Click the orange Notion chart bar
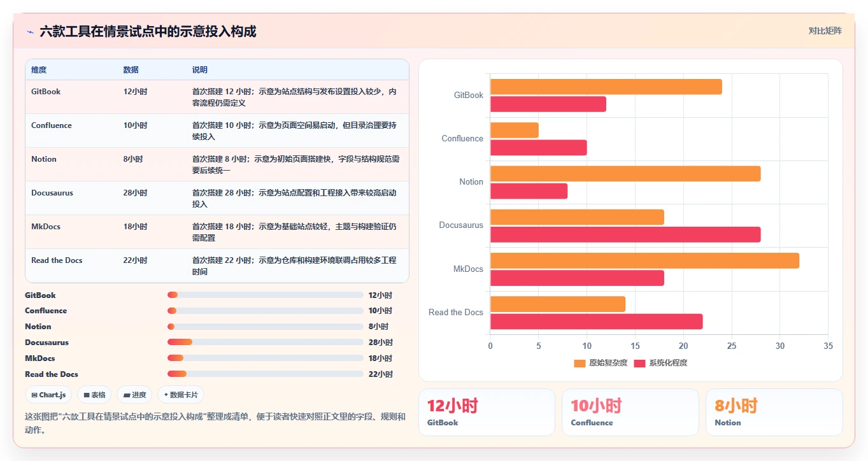This screenshot has width=868, height=461. point(625,174)
